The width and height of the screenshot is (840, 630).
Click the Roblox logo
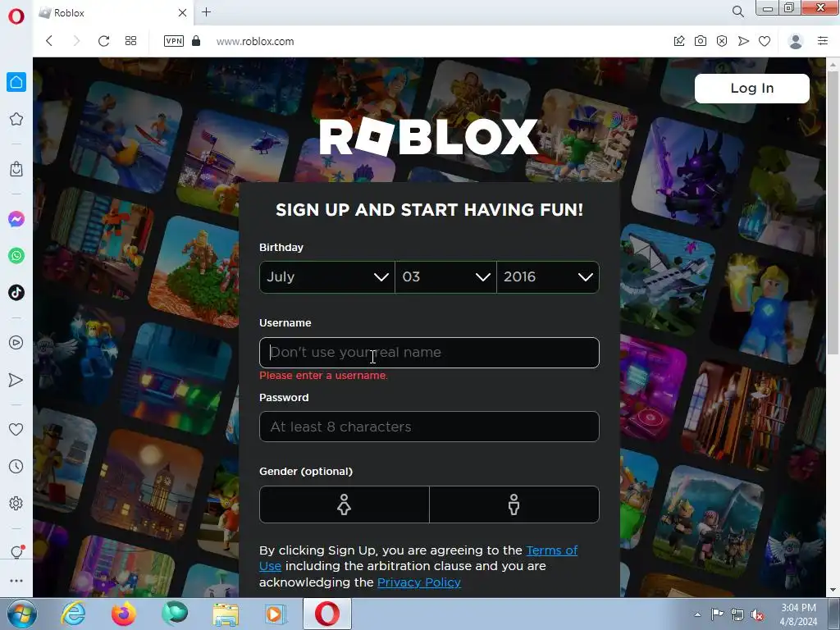tap(428, 137)
